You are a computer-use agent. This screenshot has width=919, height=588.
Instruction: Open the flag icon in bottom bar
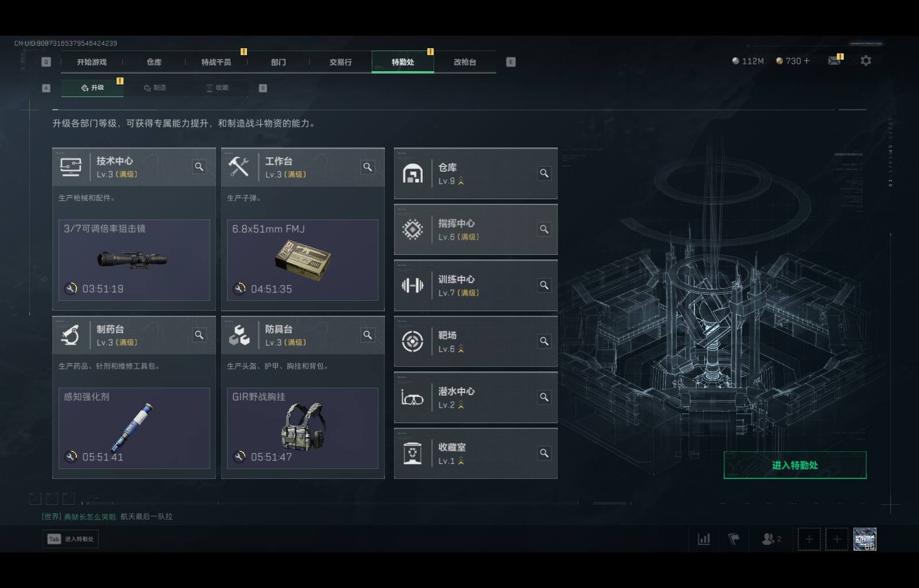[734, 539]
